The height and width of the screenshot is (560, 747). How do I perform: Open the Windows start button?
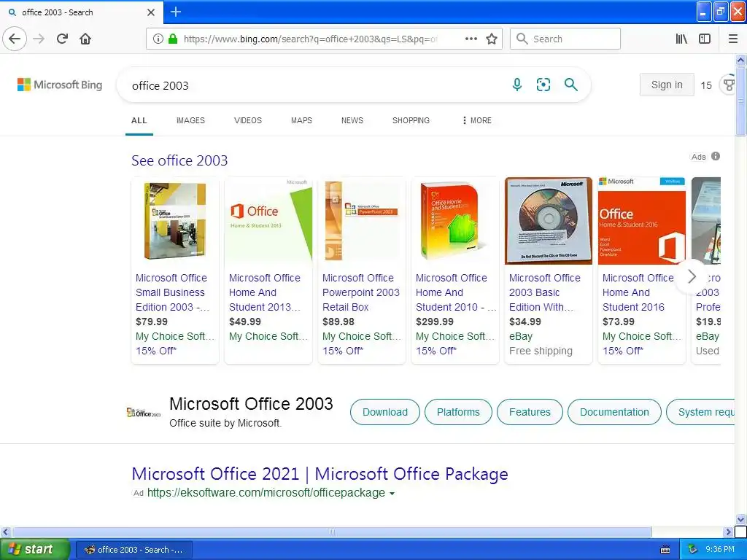[35, 550]
